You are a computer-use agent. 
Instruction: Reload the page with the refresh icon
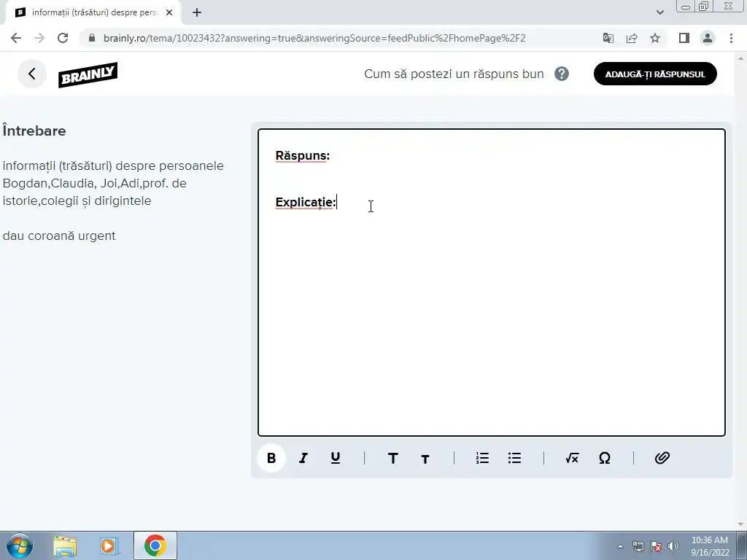point(63,38)
